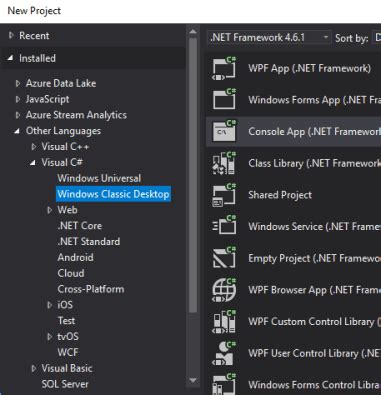Click the Windows Forms Control Library icon
The image size is (381, 395).
pyautogui.click(x=224, y=384)
